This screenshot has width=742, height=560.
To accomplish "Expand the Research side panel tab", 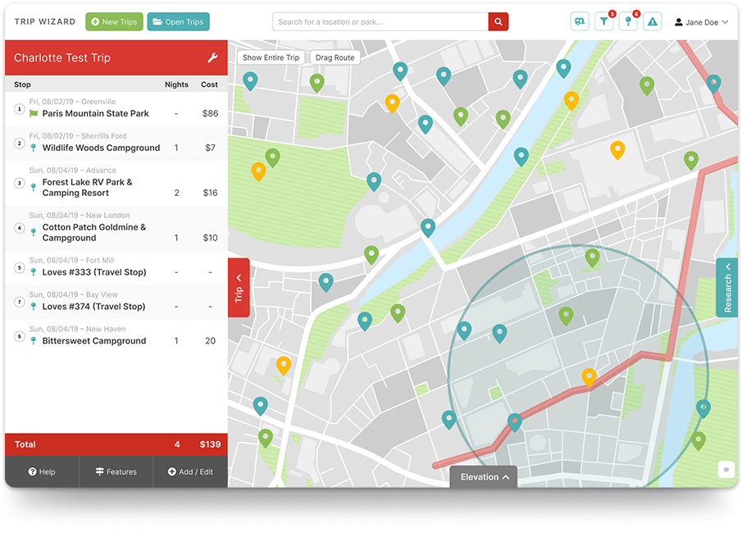I will (x=727, y=288).
